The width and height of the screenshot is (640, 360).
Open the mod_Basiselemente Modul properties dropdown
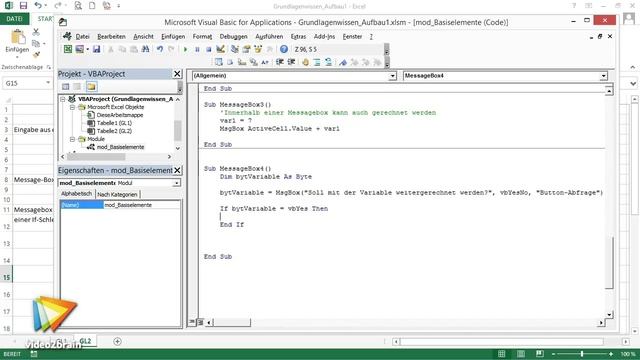pyautogui.click(x=176, y=183)
